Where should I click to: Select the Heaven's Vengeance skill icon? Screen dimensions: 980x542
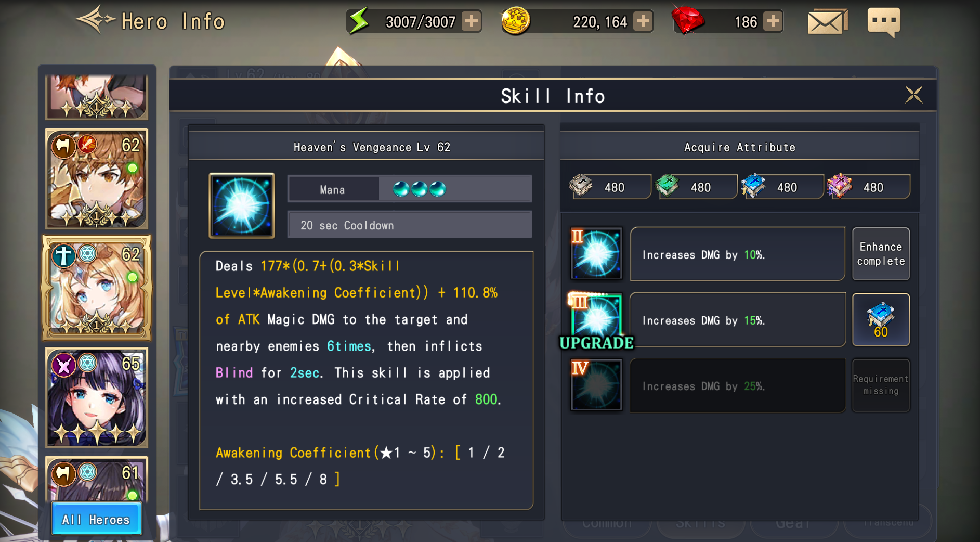tap(242, 205)
